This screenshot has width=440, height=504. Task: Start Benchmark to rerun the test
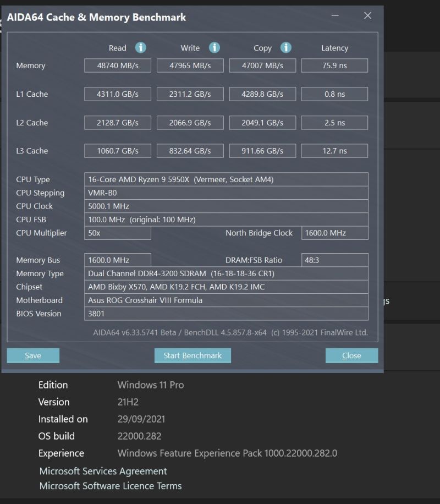(193, 355)
